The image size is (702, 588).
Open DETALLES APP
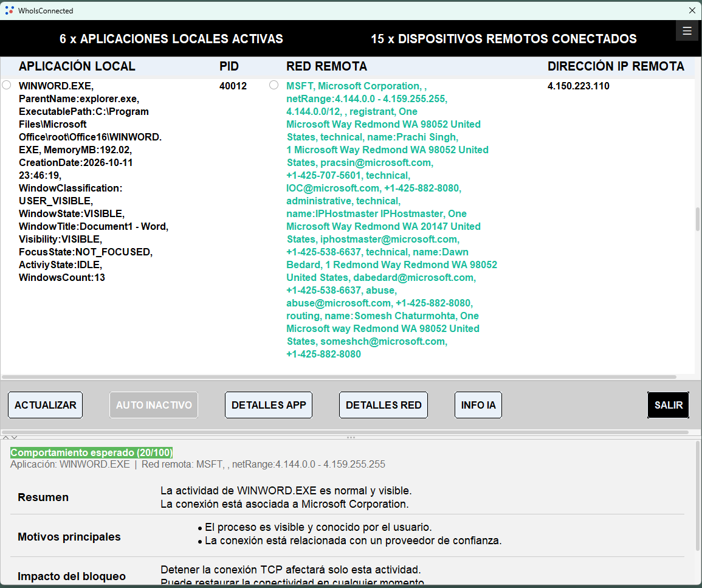click(x=269, y=405)
